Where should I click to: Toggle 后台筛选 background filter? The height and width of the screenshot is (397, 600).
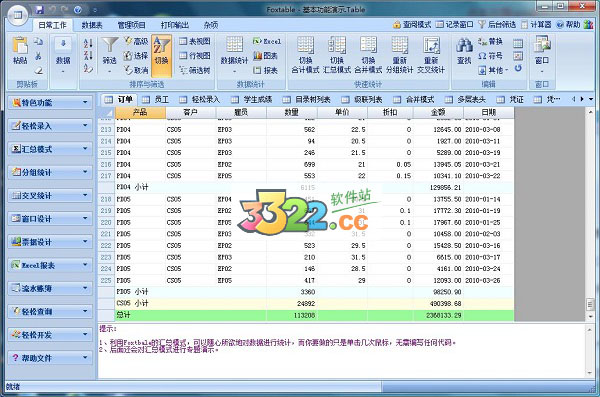click(x=497, y=25)
